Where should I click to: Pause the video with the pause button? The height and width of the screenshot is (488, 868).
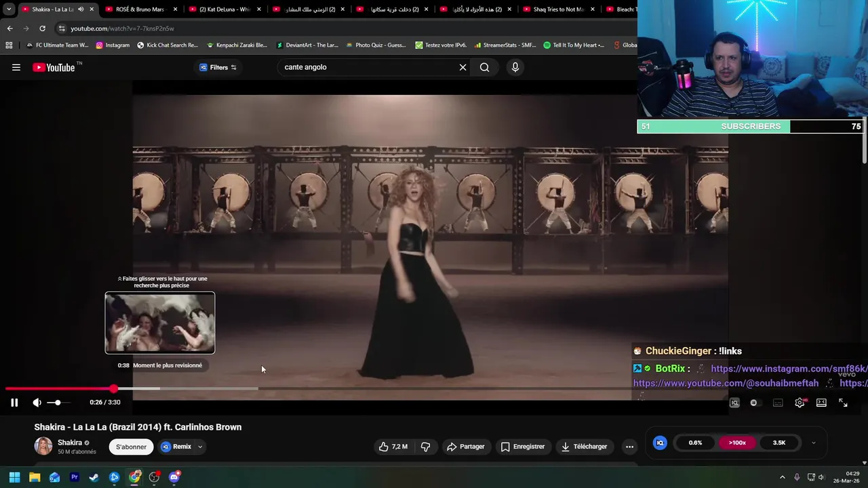14,403
